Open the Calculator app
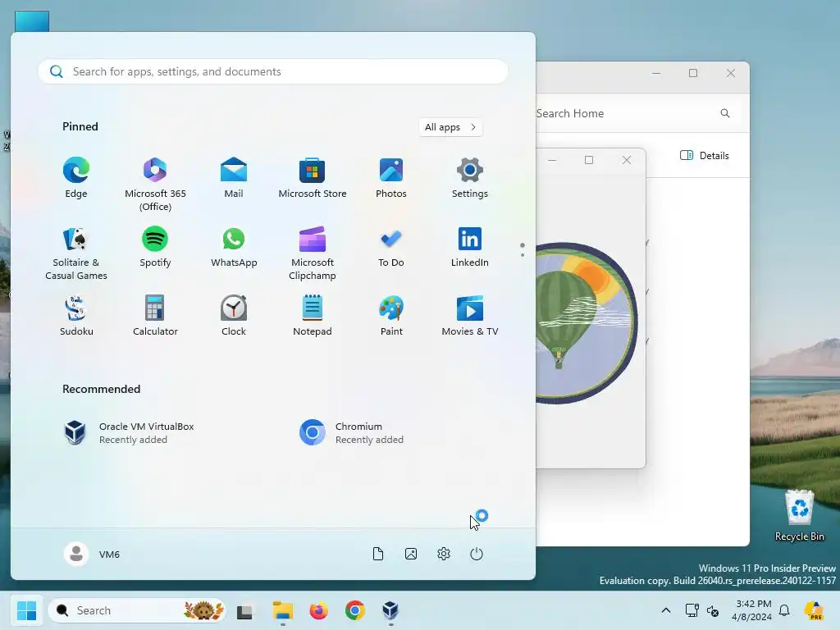 pos(155,316)
